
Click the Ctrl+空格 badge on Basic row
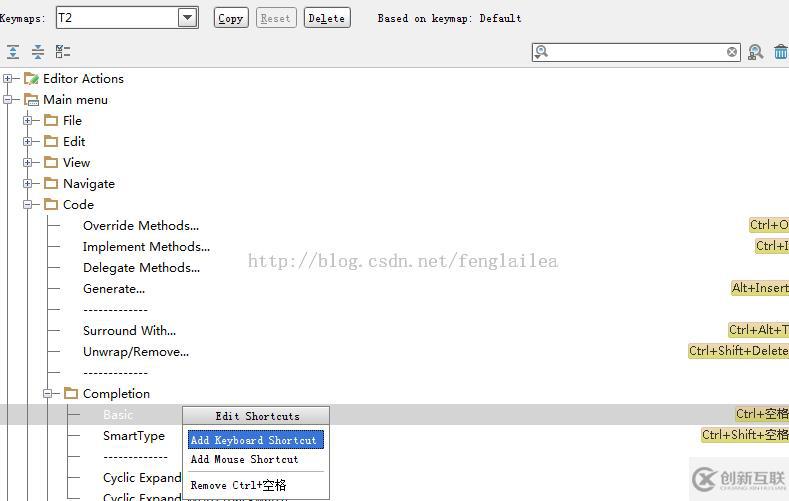762,413
